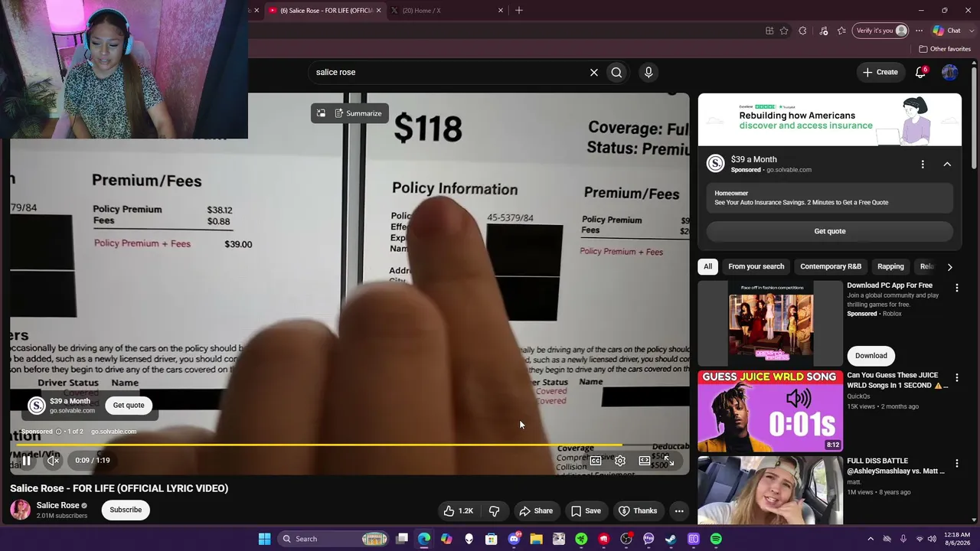Open the Windows Start menu
Screen dimensions: 980x551
(x=264, y=539)
